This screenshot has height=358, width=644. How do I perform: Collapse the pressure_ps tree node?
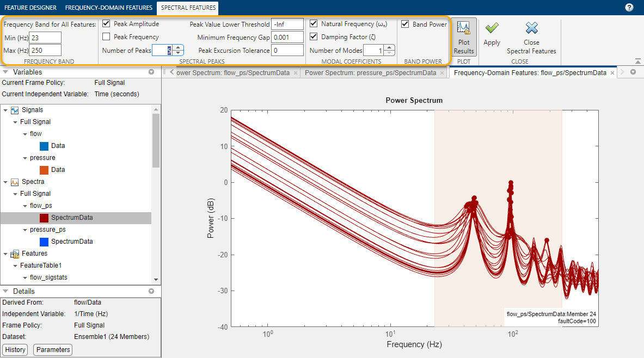click(25, 230)
